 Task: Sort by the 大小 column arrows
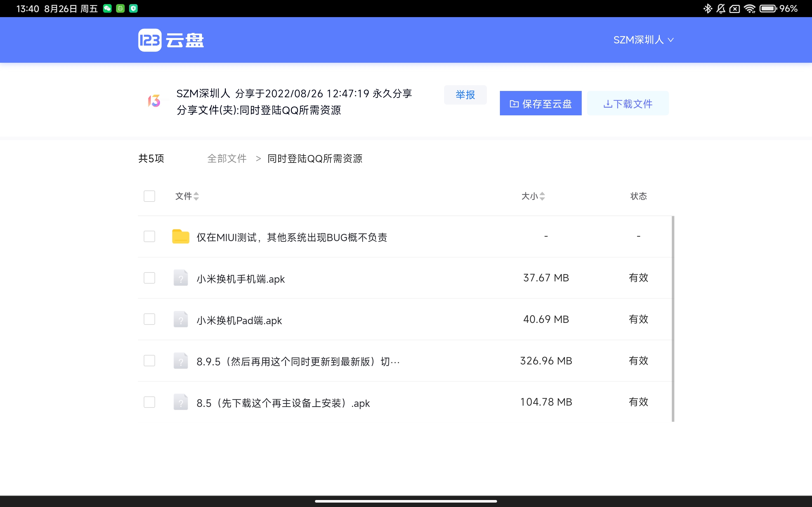[x=542, y=196]
